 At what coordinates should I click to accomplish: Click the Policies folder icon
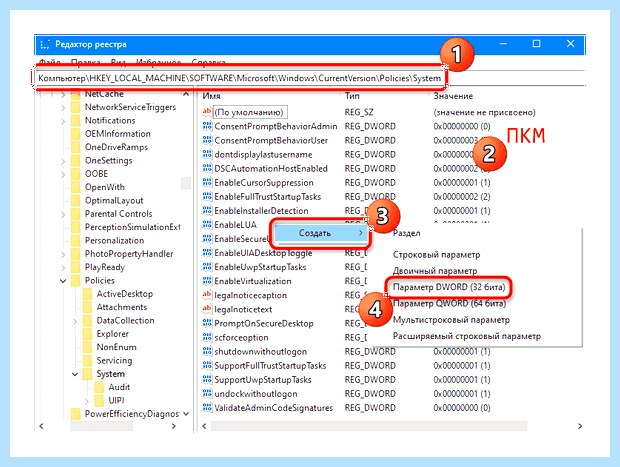click(76, 280)
